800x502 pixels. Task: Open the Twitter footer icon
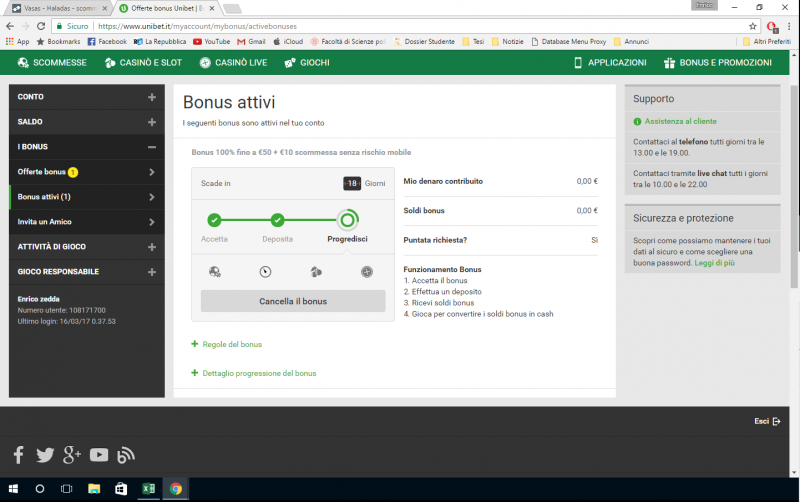coord(45,455)
